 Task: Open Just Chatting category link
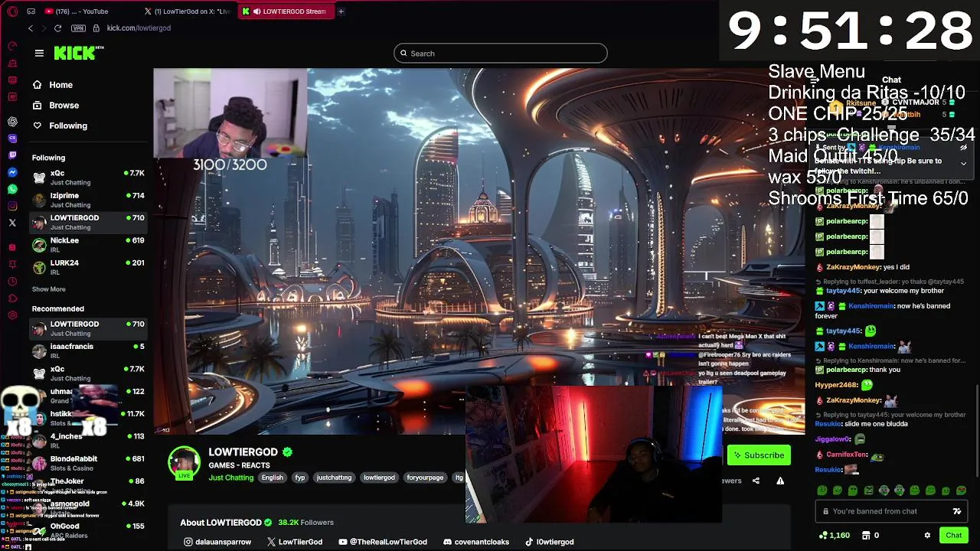(x=230, y=478)
